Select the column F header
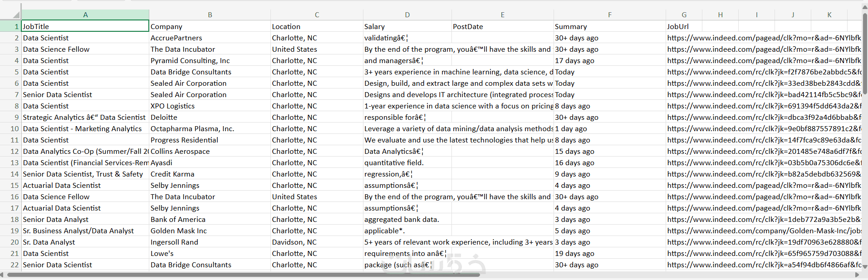The width and height of the screenshot is (868, 280). click(609, 15)
